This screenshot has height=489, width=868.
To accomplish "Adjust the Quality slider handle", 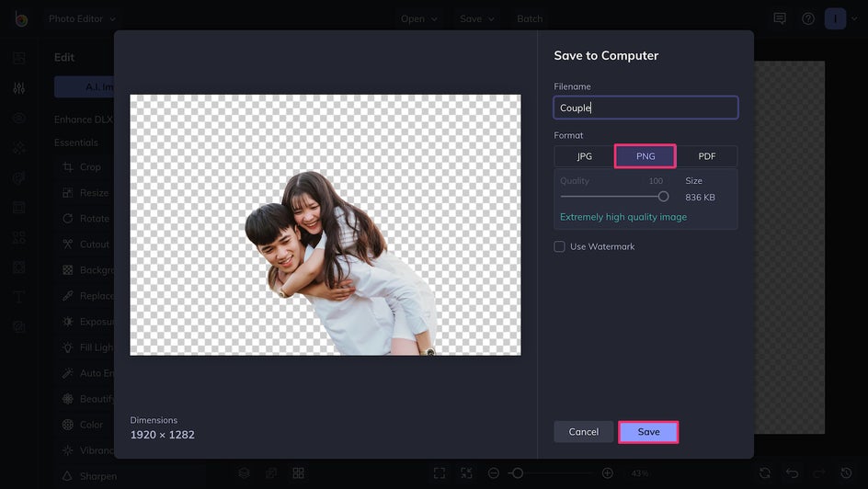I will coord(663,197).
